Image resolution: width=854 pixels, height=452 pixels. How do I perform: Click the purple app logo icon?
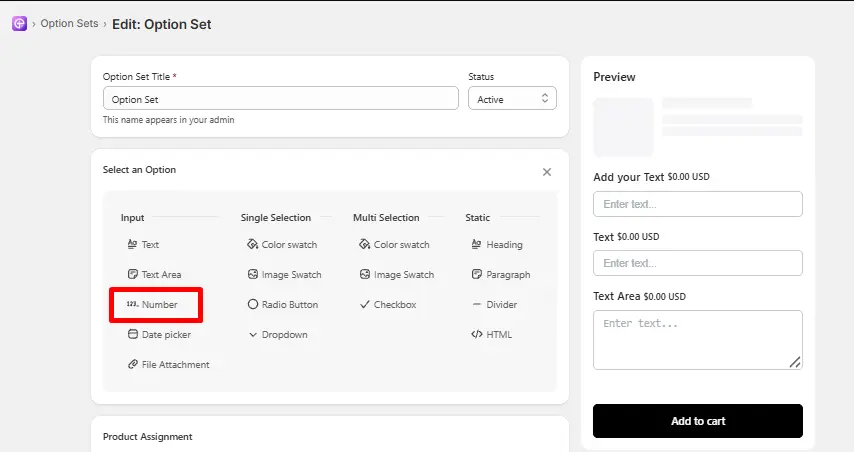tap(20, 23)
